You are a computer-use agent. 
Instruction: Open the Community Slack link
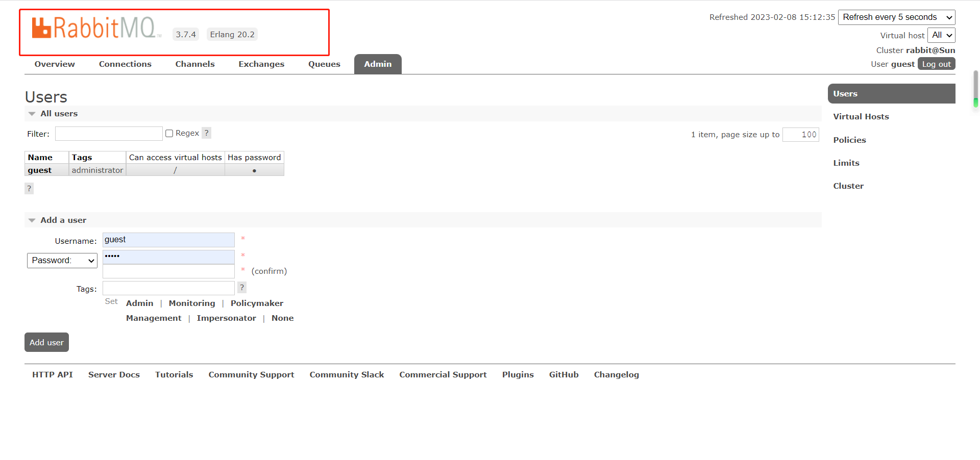pyautogui.click(x=347, y=375)
